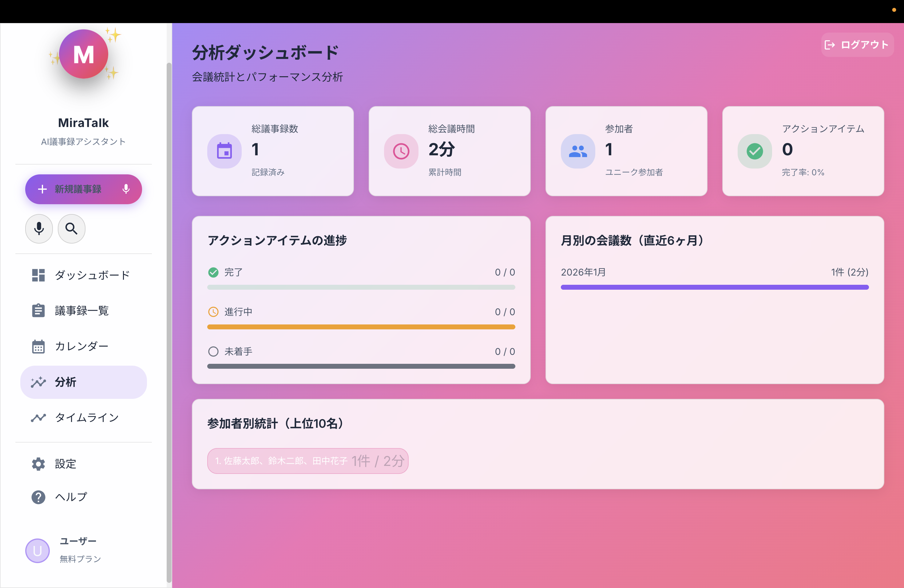Click the 完了 green check status icon
This screenshot has width=904, height=588.
coord(213,272)
